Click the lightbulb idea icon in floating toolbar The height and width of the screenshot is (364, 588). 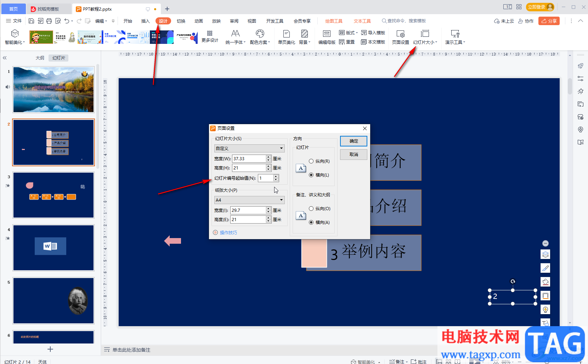(x=545, y=310)
